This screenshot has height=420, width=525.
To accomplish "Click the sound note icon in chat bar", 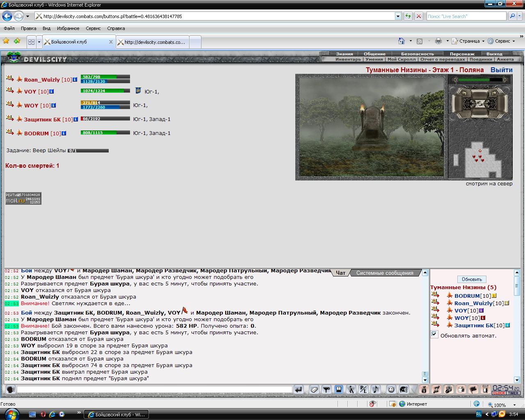I will 375,390.
